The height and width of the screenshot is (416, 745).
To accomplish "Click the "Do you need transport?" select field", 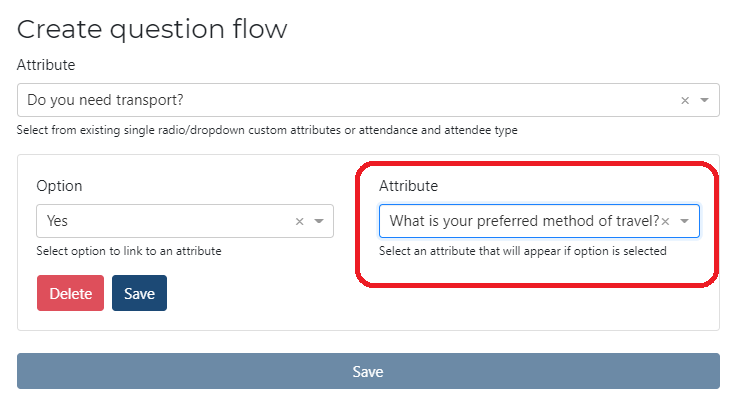I will (340, 100).
